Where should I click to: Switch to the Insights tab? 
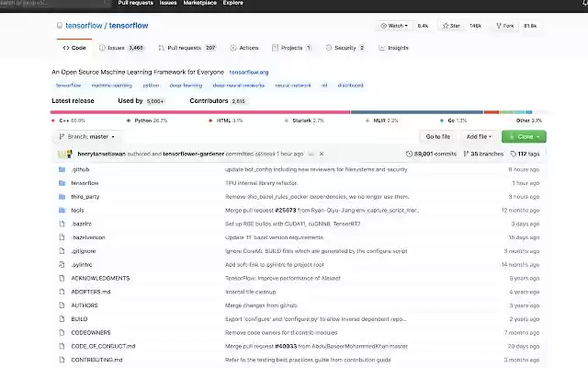[x=393, y=48]
